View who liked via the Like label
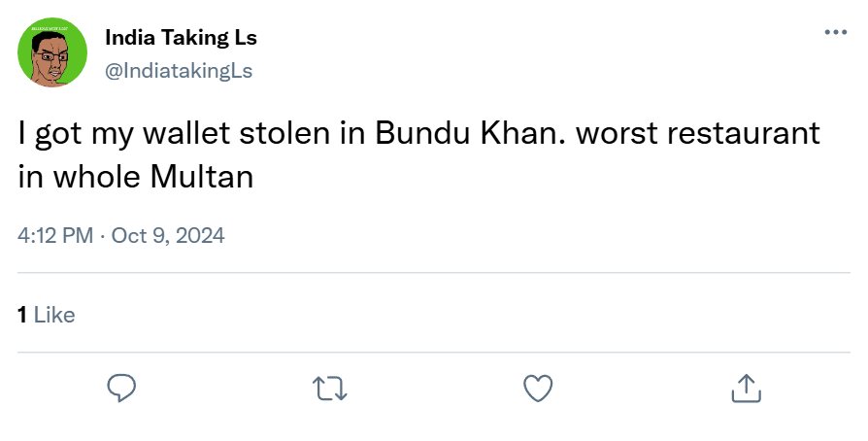This screenshot has height=441, width=868. 54,315
